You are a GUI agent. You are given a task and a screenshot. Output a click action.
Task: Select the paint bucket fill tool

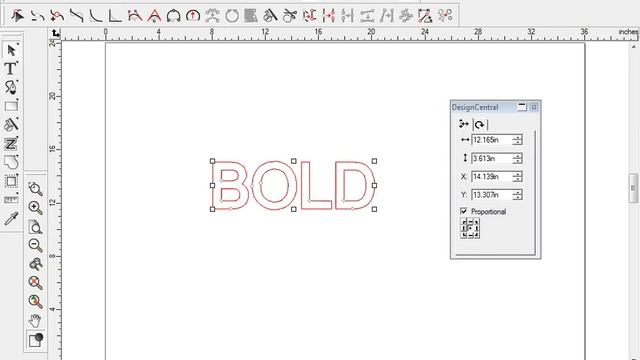click(x=11, y=124)
